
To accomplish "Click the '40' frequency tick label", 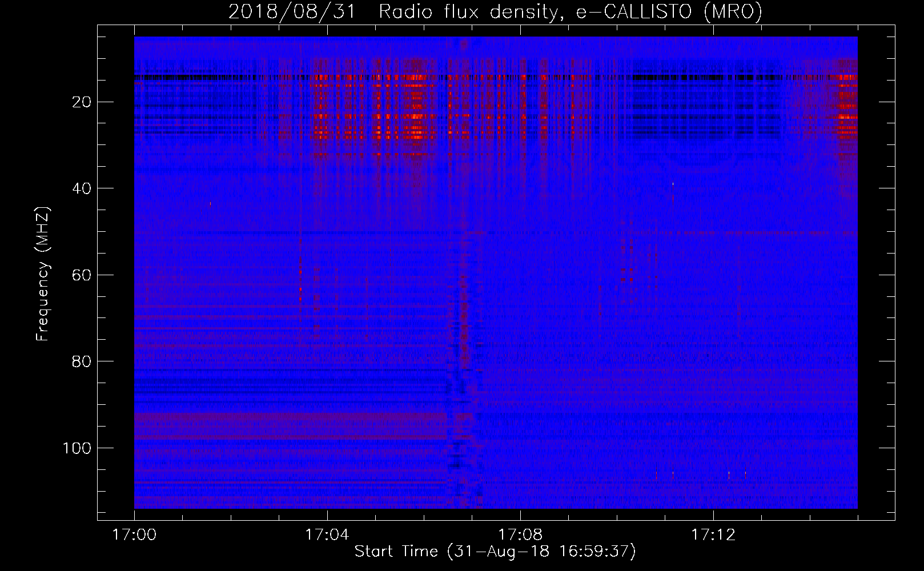I will [x=82, y=188].
